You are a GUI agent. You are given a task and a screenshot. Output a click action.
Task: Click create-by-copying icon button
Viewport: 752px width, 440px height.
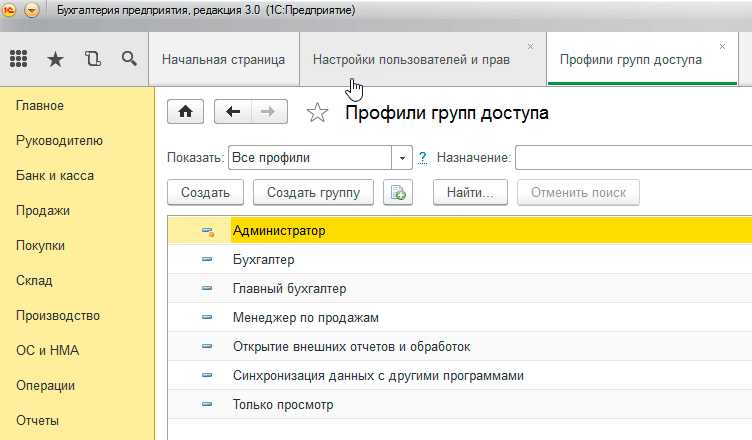point(398,192)
